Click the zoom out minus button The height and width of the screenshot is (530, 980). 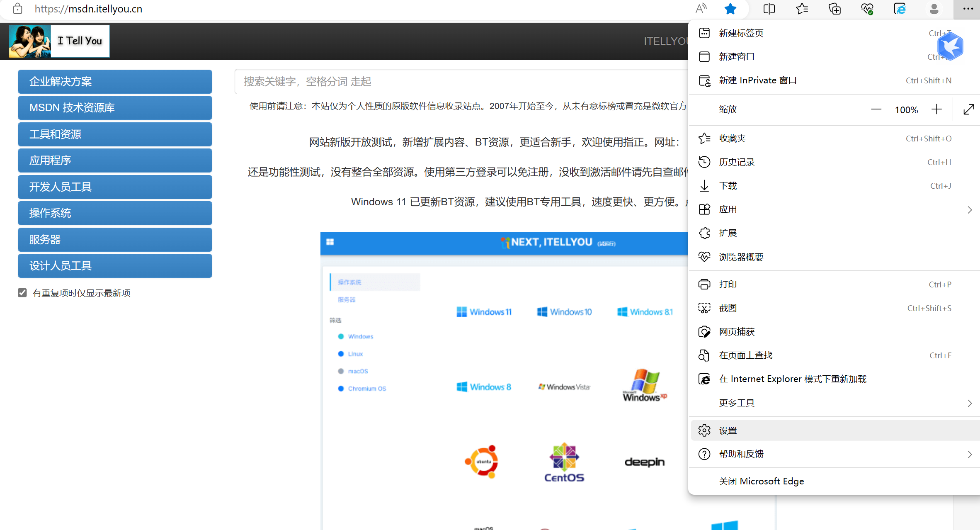[876, 109]
